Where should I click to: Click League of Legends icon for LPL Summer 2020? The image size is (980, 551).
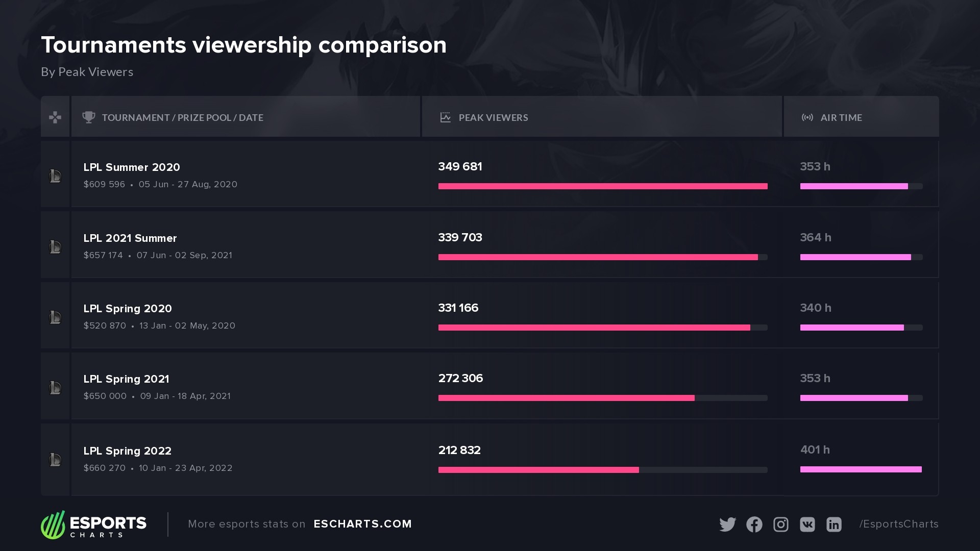pyautogui.click(x=55, y=176)
